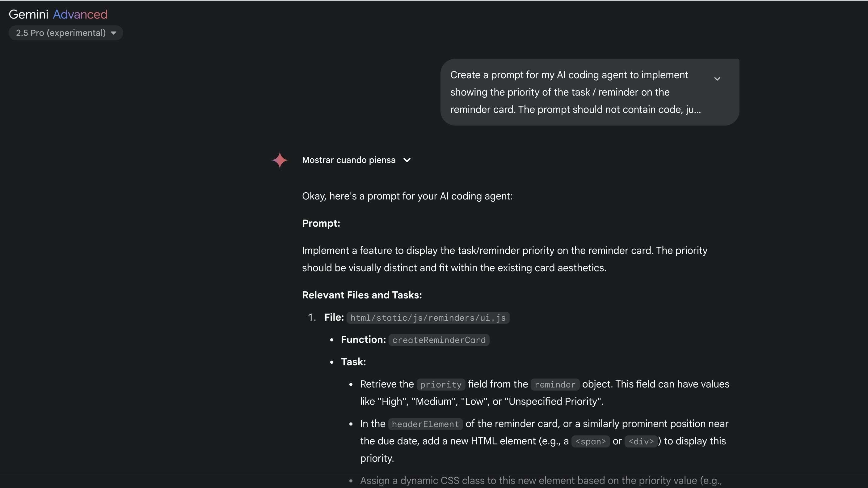
Task: Expand the chevron next to Mostrar cuando piensa
Action: (407, 160)
